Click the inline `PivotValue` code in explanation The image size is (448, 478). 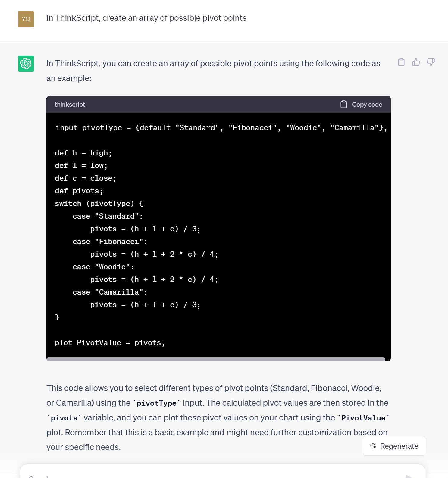(363, 418)
